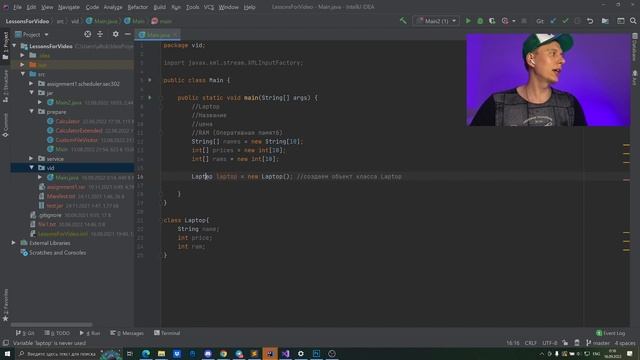This screenshot has width=640, height=360.
Task: Hide the Project panel with minus icon
Action: [x=127, y=34]
